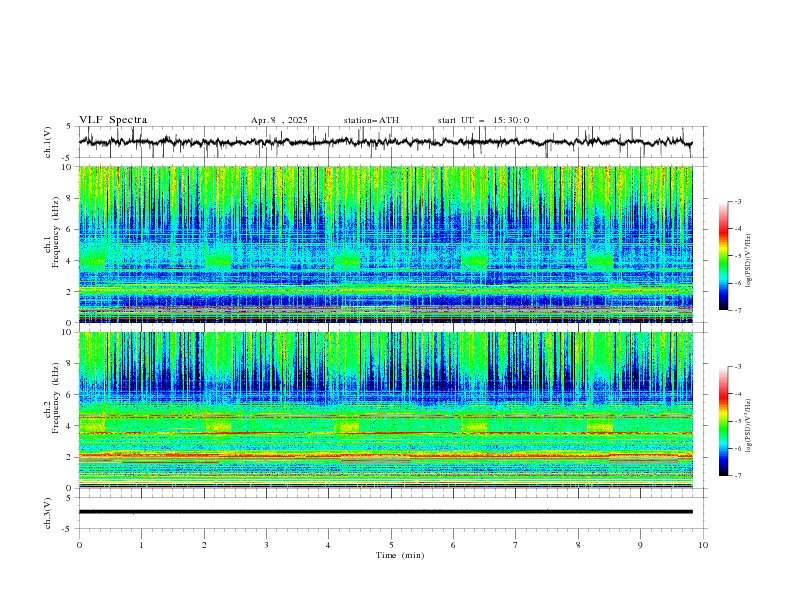
Task: Select the ch.2 colorbar "log(PSD)(V²/Hz)" label
Action: (748, 425)
